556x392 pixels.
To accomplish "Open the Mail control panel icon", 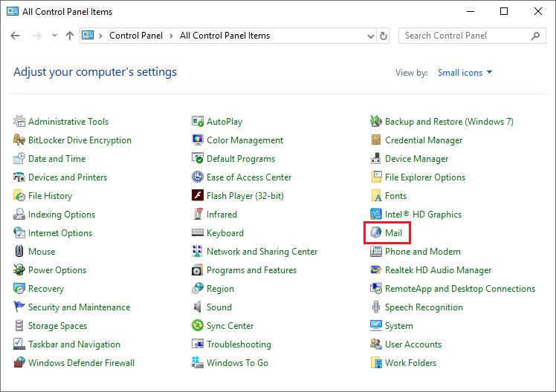I will tap(376, 233).
